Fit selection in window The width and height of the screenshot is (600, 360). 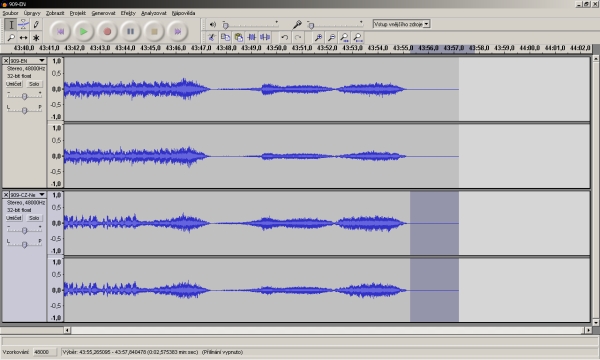(344, 37)
